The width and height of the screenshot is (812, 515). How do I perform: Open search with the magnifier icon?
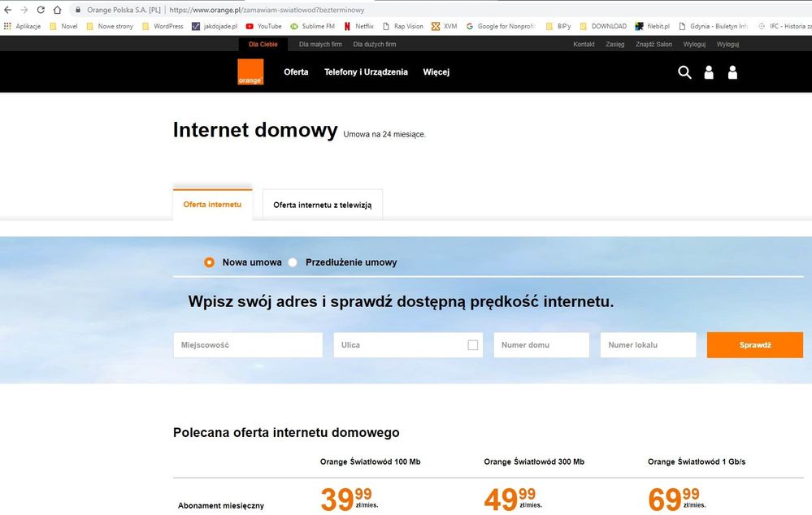coord(684,72)
